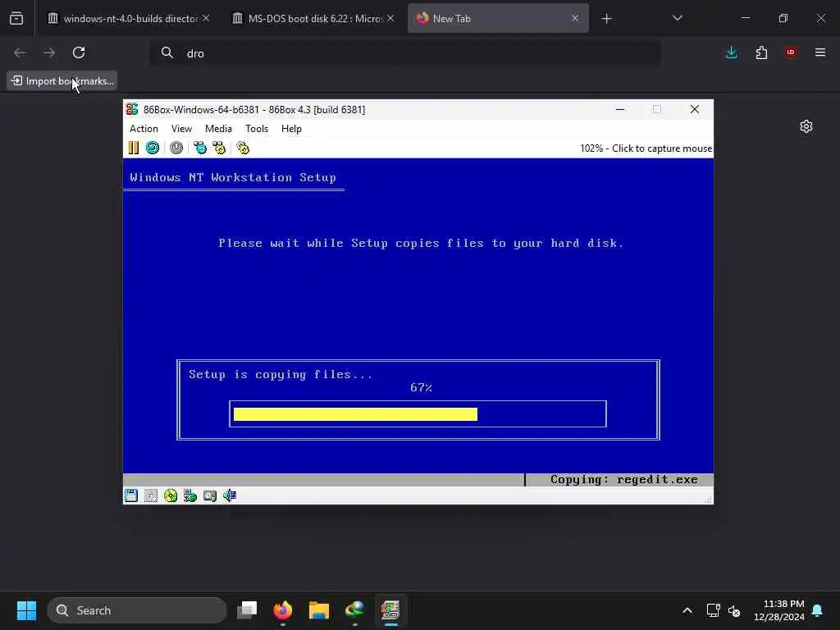This screenshot has height=630, width=840.
Task: Click the forward navigation arrow
Action: pos(49,52)
